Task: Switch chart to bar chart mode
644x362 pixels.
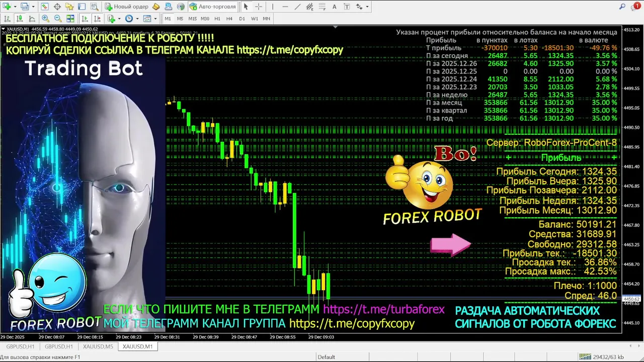Action: [7, 19]
